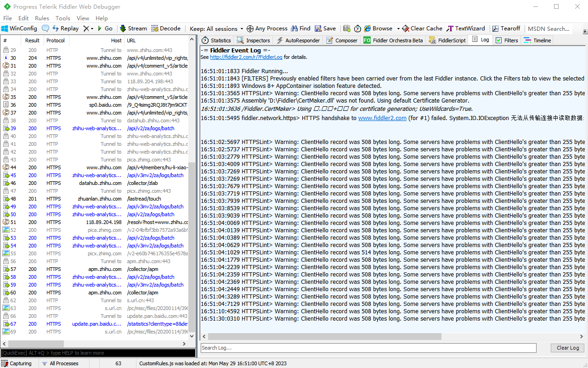
Task: Click the Browse button
Action: coord(378,29)
